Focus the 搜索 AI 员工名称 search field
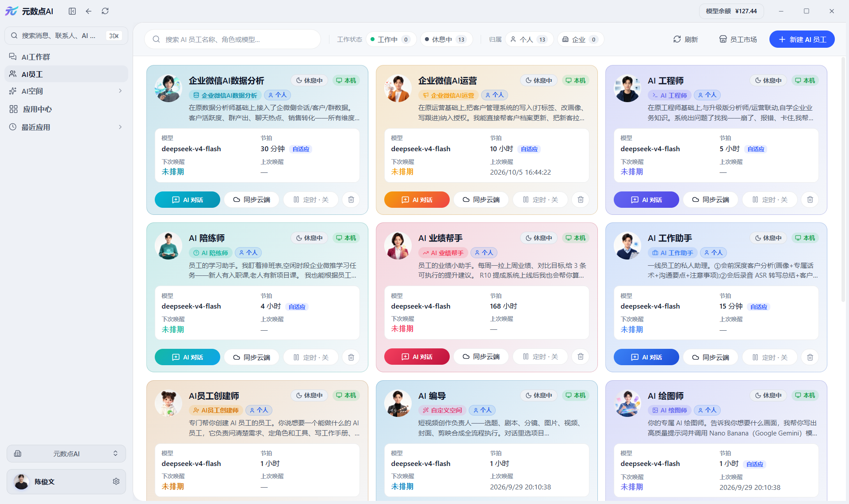Viewport: 849px width, 504px height. point(233,39)
